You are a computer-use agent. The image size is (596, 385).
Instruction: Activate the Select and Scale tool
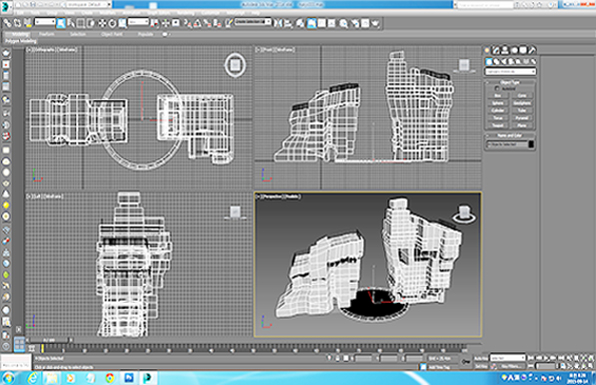pos(122,23)
